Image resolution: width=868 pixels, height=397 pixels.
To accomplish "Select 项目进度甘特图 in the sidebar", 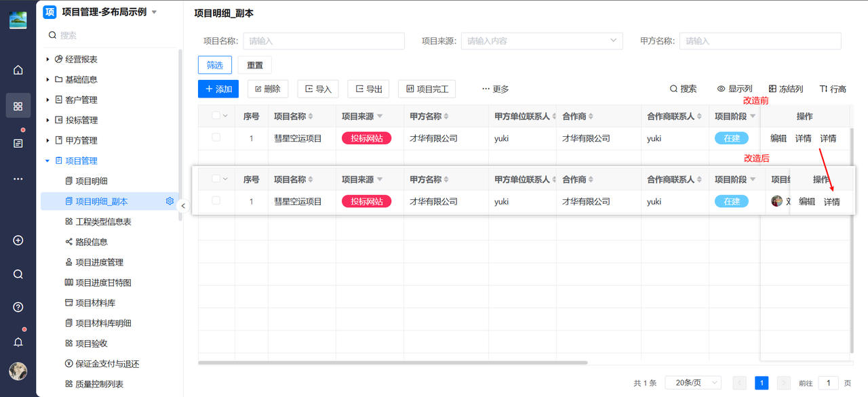I will [x=103, y=283].
